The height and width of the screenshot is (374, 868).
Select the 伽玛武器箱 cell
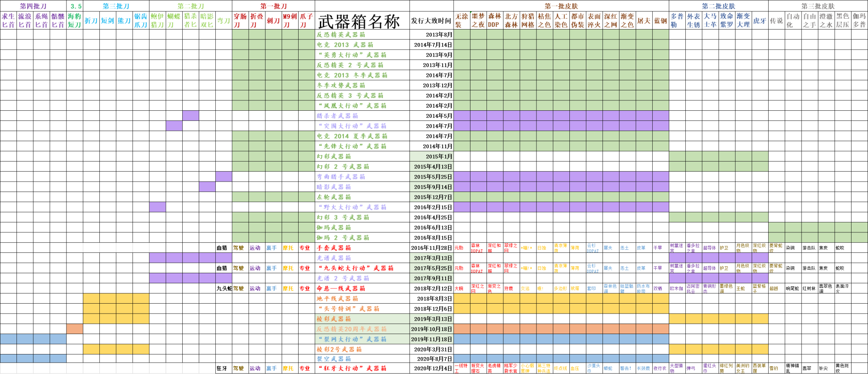click(x=362, y=228)
